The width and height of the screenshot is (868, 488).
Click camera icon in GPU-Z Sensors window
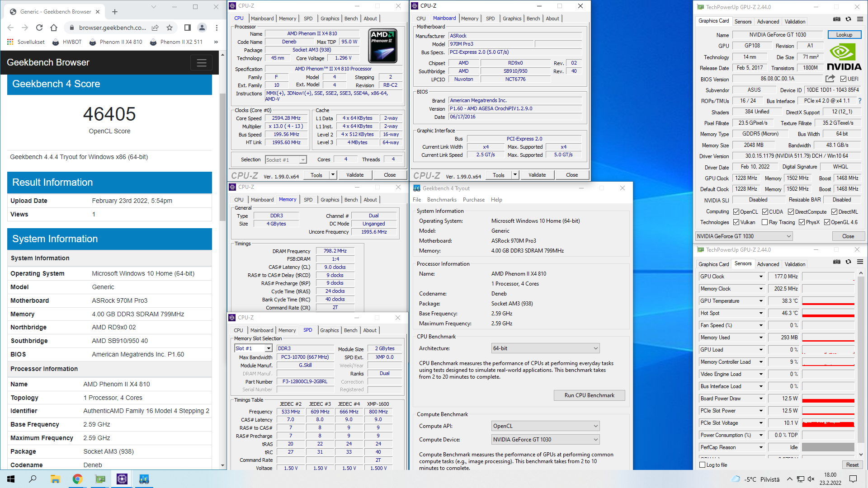click(837, 262)
